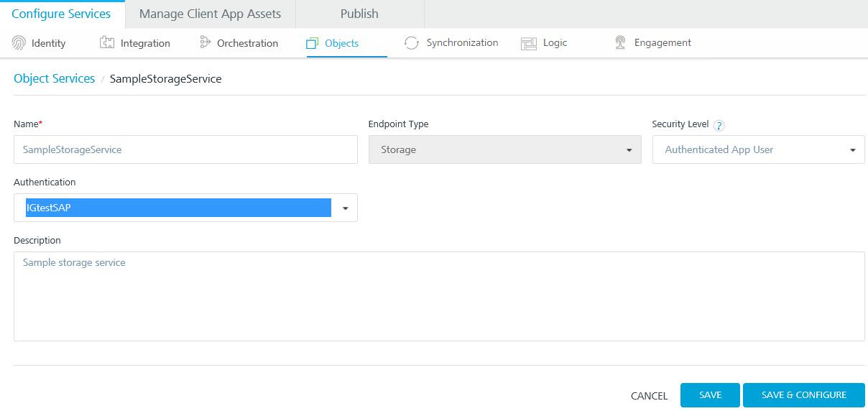Click the Logic layout icon
Image resolution: width=868 pixels, height=411 pixels.
pyautogui.click(x=529, y=43)
